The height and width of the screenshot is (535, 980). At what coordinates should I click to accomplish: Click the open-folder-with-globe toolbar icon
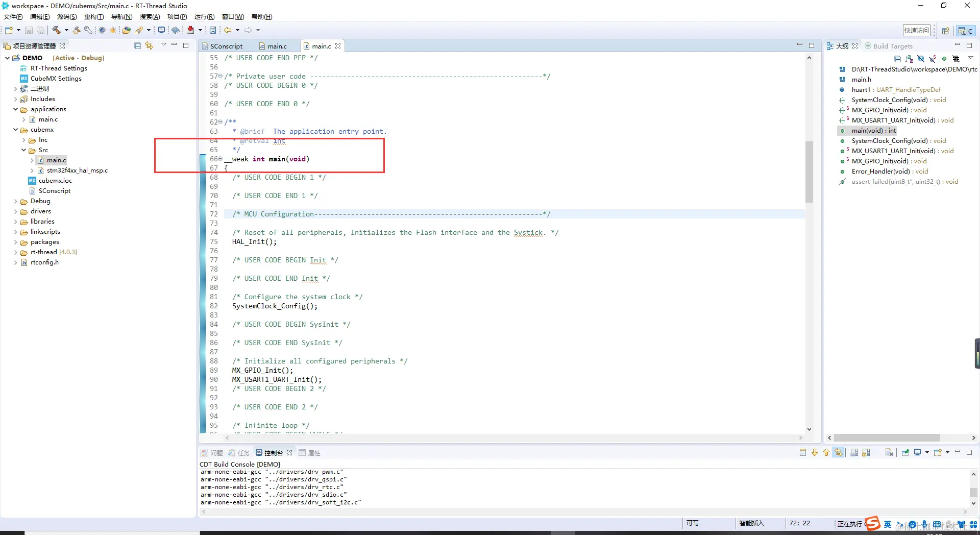(x=127, y=31)
